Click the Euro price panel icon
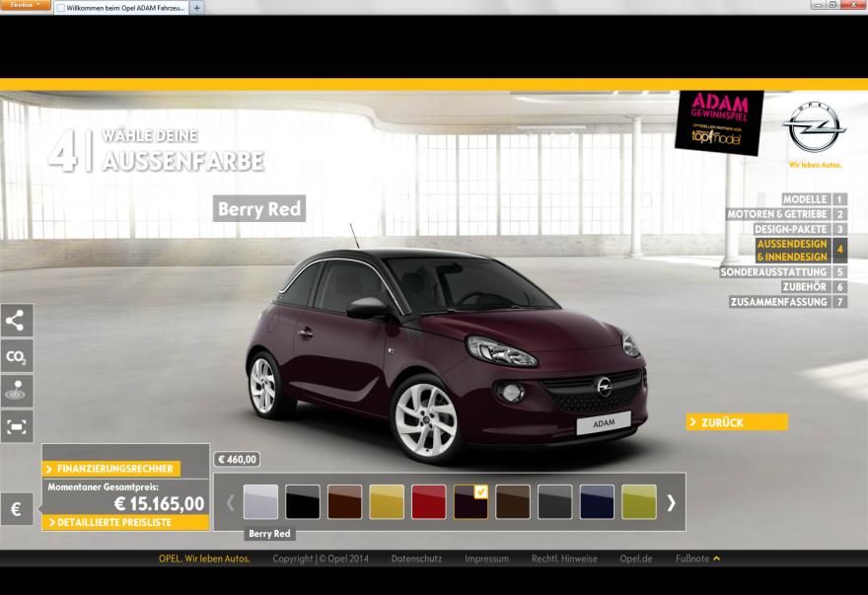Image resolution: width=868 pixels, height=595 pixels. coord(16,509)
